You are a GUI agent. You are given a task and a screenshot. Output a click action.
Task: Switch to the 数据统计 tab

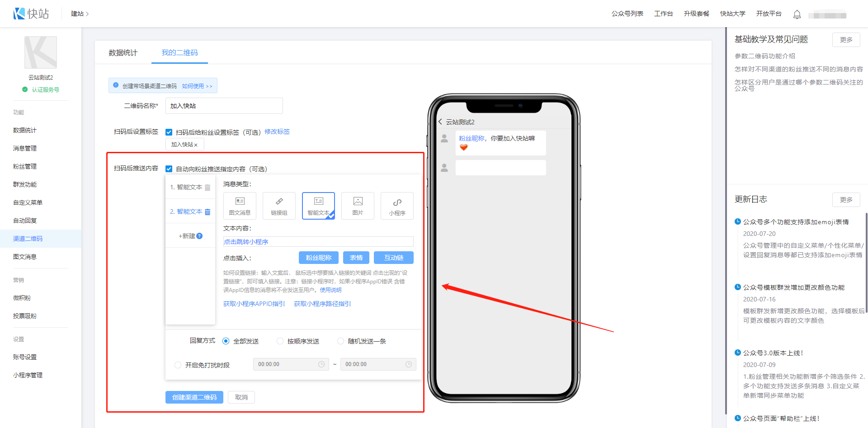click(x=123, y=53)
